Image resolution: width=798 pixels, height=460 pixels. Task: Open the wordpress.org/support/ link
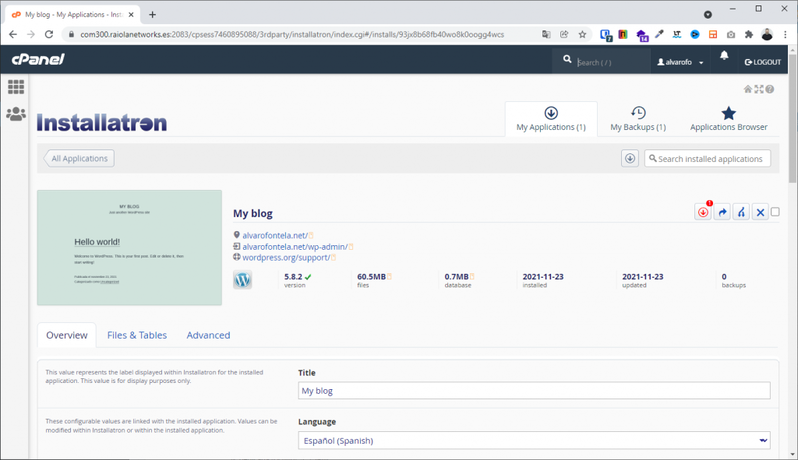286,257
